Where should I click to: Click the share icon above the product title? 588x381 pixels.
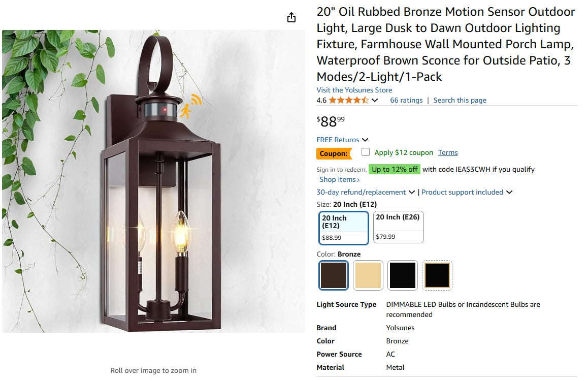[291, 17]
